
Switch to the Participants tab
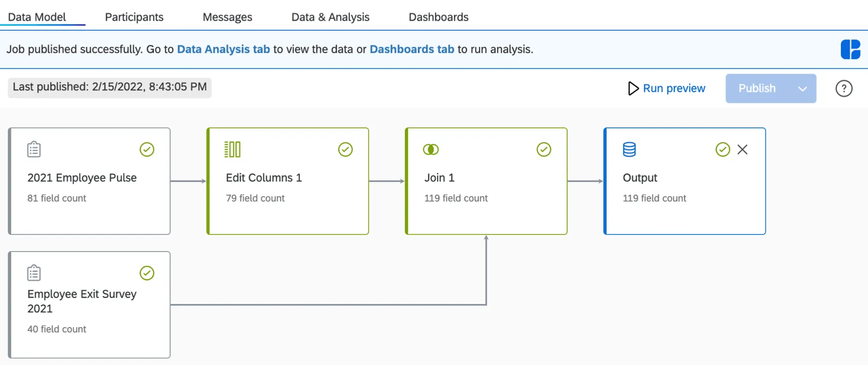[x=134, y=17]
